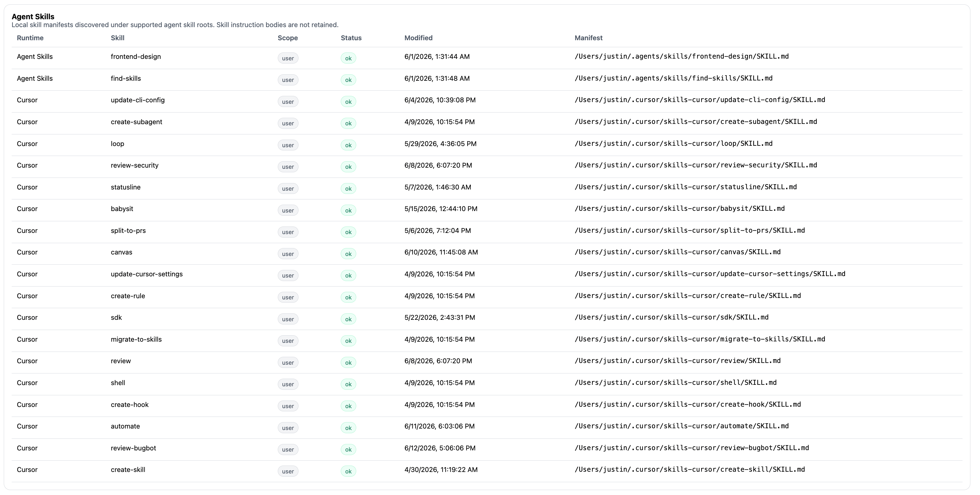Viewport: 980px width, 495px height.
Task: Select the loop skill name
Action: click(x=117, y=144)
